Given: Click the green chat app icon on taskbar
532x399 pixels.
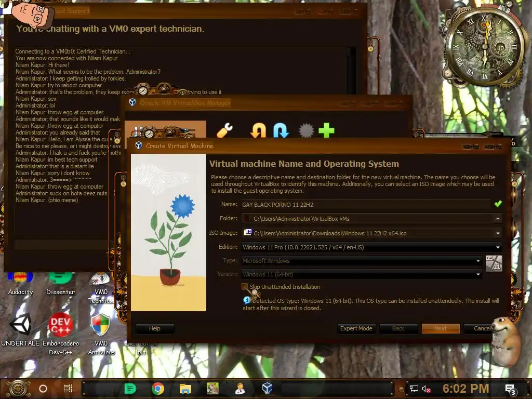Looking at the screenshot, I should [x=130, y=389].
